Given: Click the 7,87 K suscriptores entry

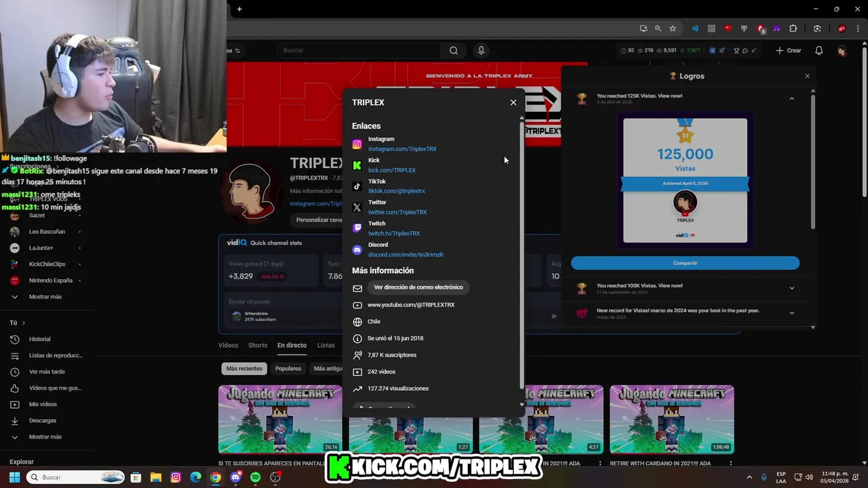Looking at the screenshot, I should point(392,355).
